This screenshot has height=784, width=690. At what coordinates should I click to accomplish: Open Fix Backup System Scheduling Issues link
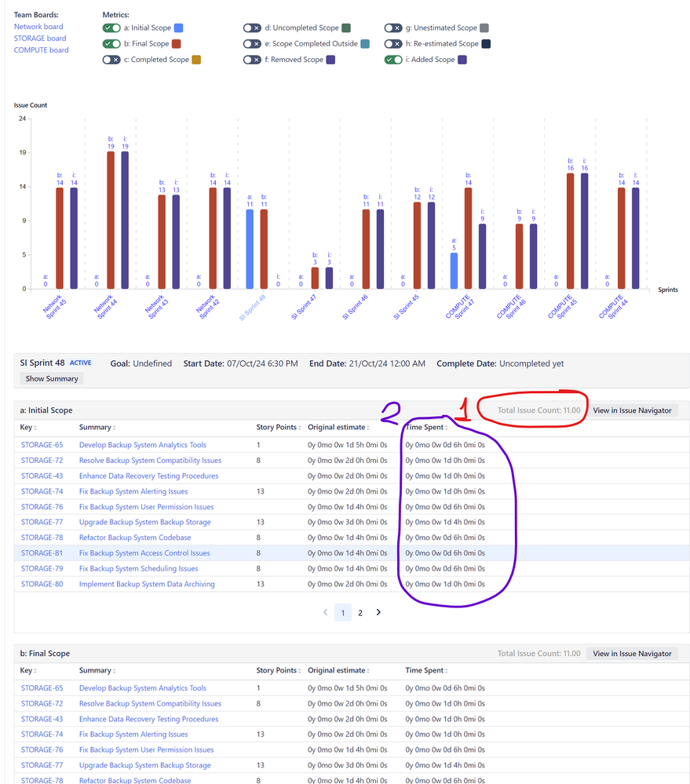138,568
